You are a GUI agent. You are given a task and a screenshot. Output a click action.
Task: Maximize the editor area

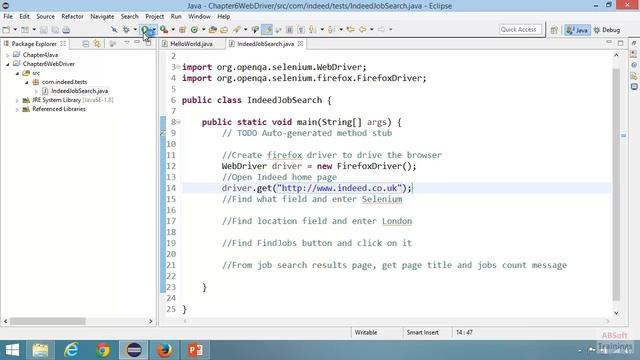(620, 43)
